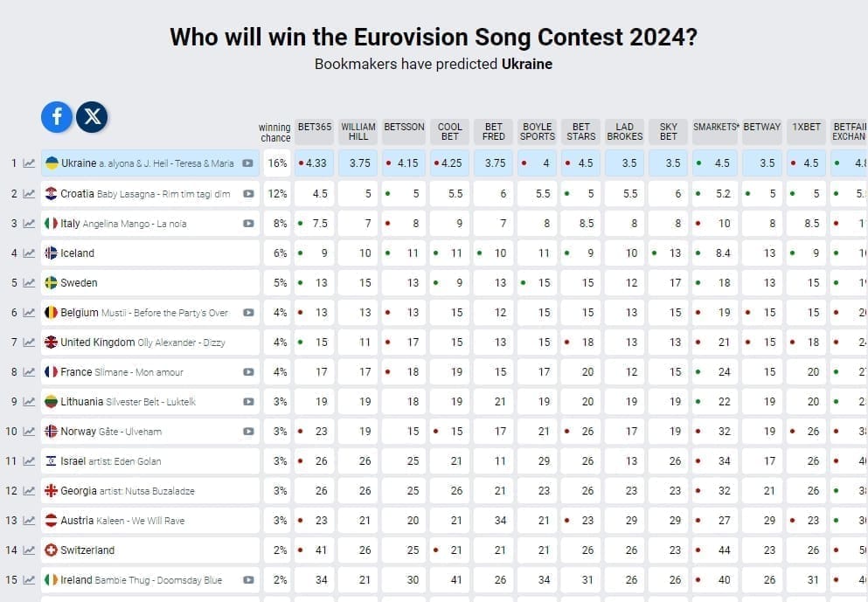The width and height of the screenshot is (868, 602).
Task: Play Italy's La Noia video
Action: coord(247,223)
